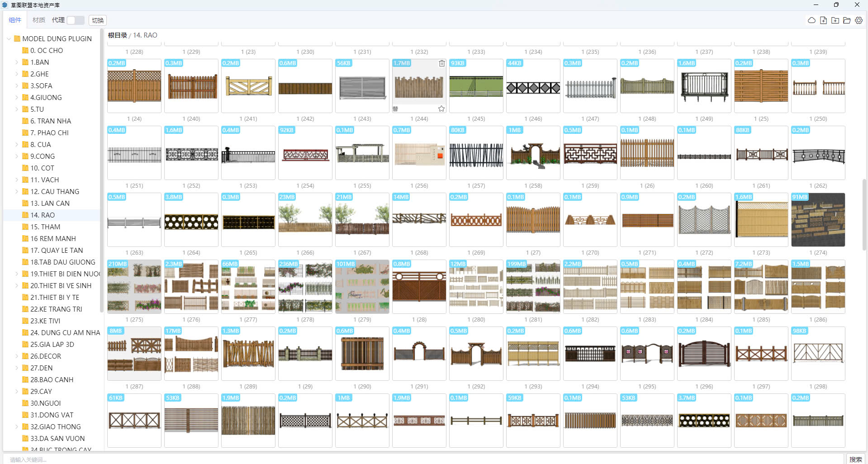This screenshot has width=868, height=464.
Task: Expand the 26.DECOR folder arrow
Action: click(17, 356)
